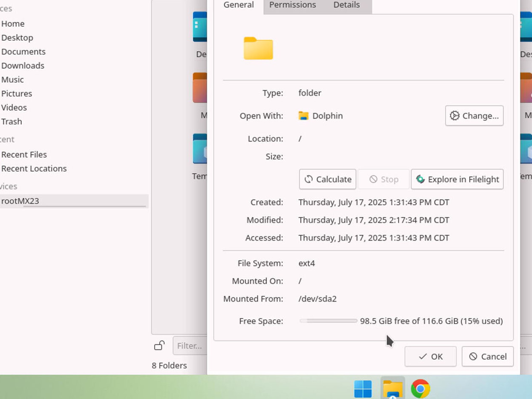Click the Filter... input field in Dolphin
Screen dimensions: 532x399
pyautogui.click(x=190, y=346)
